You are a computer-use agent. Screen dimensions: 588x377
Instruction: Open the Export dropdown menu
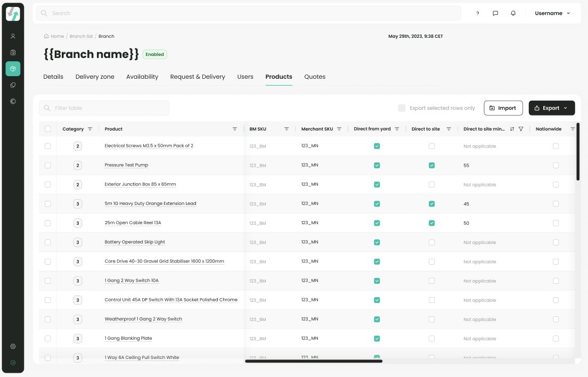point(552,108)
